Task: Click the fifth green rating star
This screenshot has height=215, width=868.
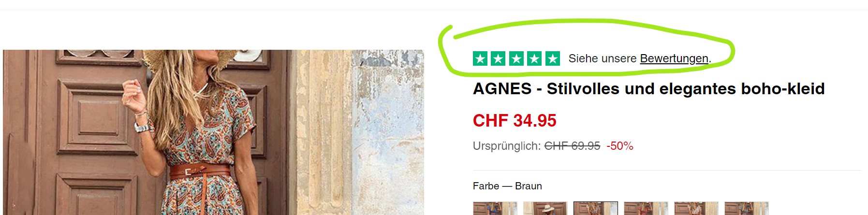Action: pyautogui.click(x=553, y=58)
